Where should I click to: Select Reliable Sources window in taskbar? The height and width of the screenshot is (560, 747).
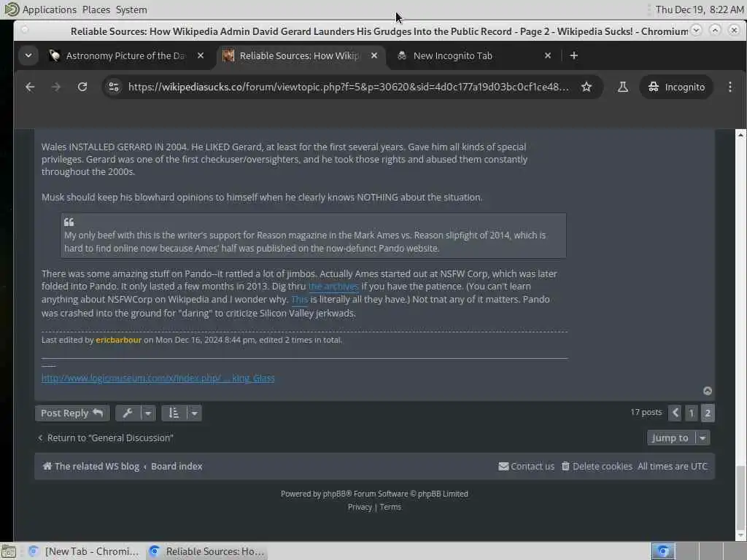[x=206, y=551]
